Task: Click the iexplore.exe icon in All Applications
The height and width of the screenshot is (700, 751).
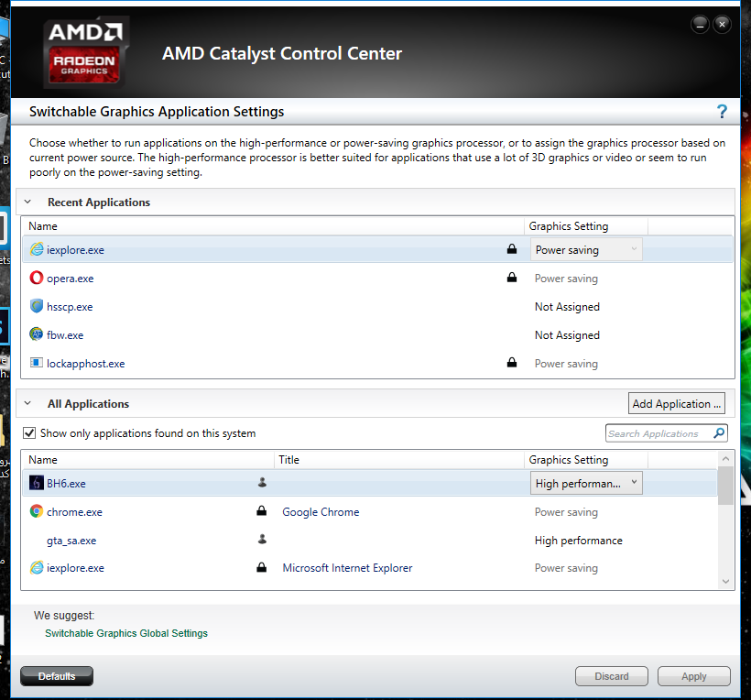Action: (37, 567)
